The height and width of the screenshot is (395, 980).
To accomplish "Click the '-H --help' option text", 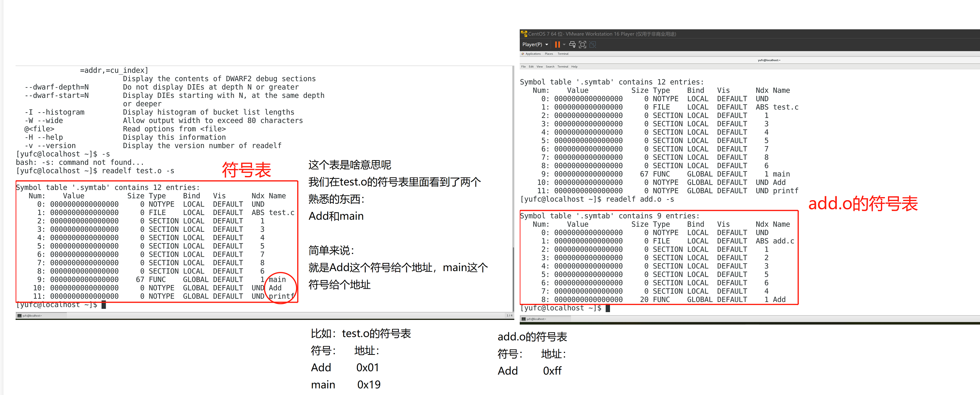I will tap(44, 138).
